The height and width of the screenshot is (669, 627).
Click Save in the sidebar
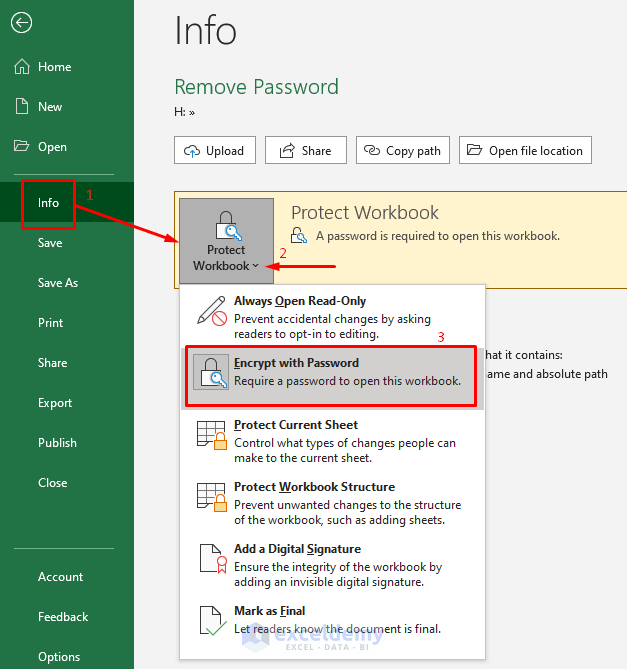click(x=67, y=242)
